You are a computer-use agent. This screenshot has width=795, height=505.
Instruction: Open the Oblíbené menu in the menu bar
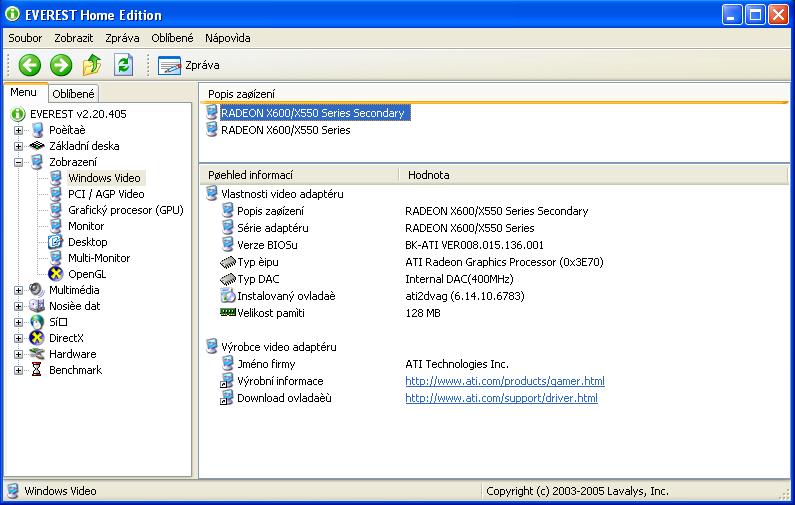pos(172,38)
